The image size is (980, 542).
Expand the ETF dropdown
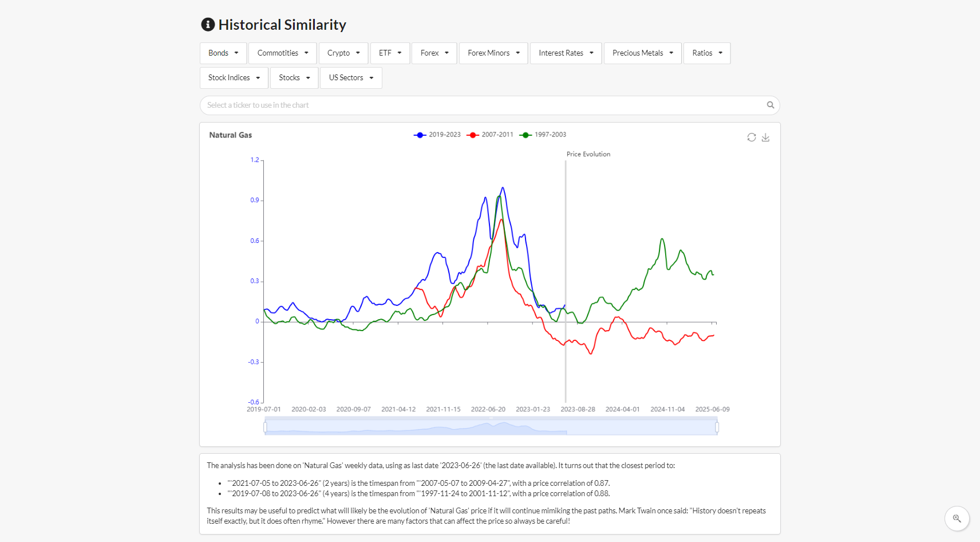pyautogui.click(x=390, y=53)
